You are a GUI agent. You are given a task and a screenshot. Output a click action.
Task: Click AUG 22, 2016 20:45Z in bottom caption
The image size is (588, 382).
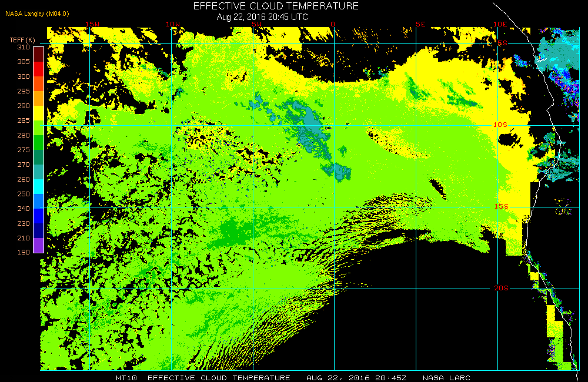pyautogui.click(x=356, y=378)
